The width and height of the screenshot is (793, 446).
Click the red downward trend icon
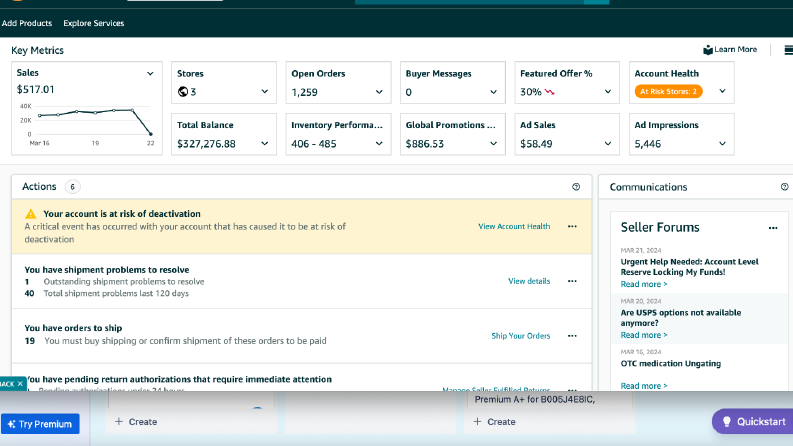point(550,92)
